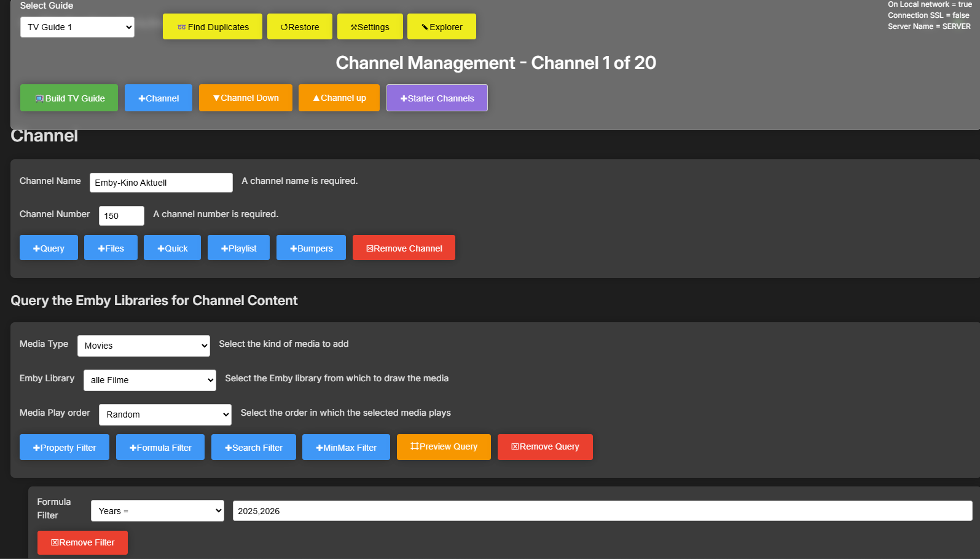Screen dimensions: 980x559
Task: Click the Media Type label
Action: click(44, 344)
